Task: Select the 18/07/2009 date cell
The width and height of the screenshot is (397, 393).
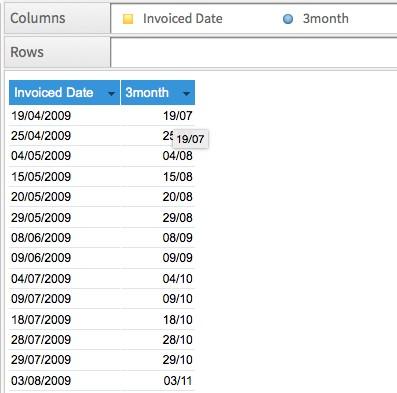Action: [64, 319]
